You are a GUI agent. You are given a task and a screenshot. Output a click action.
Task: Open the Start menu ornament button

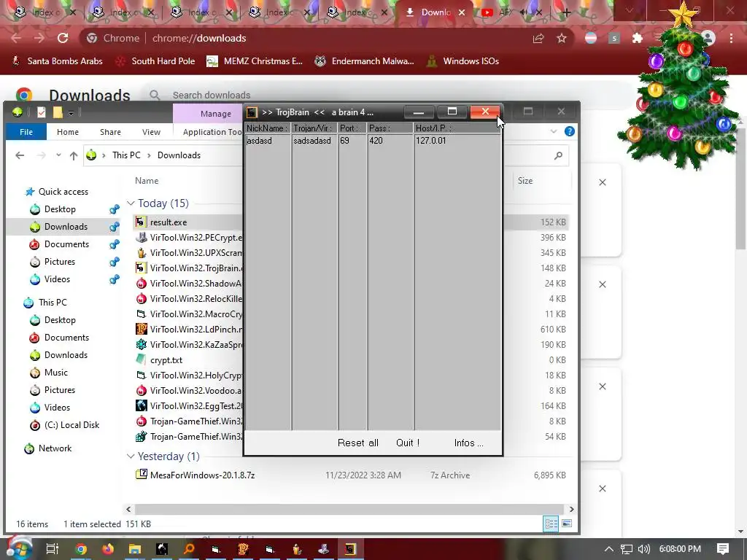(18, 548)
